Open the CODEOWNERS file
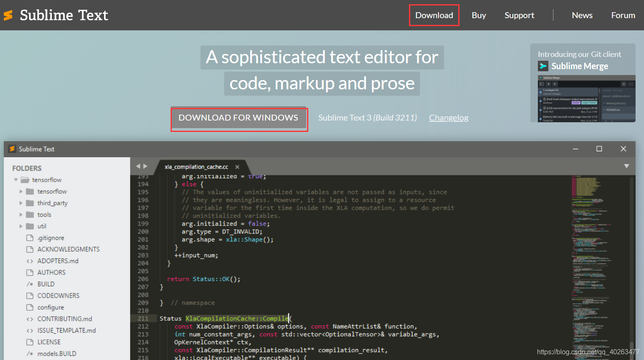644x360 pixels. 58,296
